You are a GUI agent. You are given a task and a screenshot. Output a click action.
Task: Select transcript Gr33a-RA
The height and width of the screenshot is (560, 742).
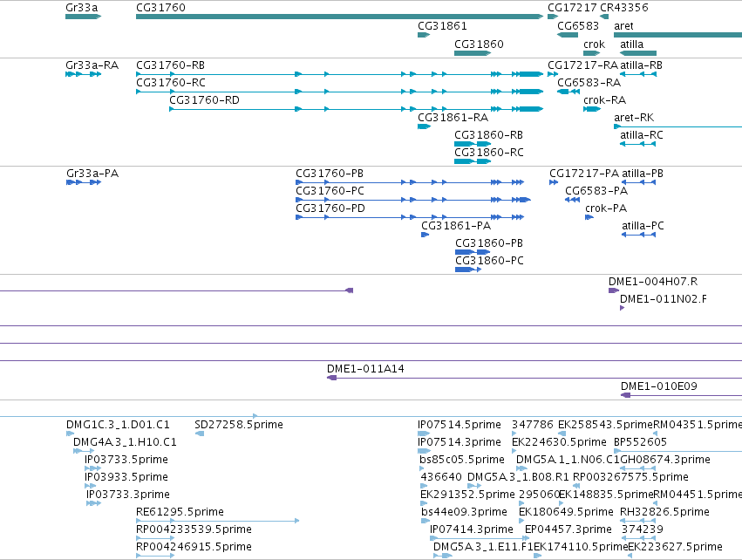coord(92,65)
